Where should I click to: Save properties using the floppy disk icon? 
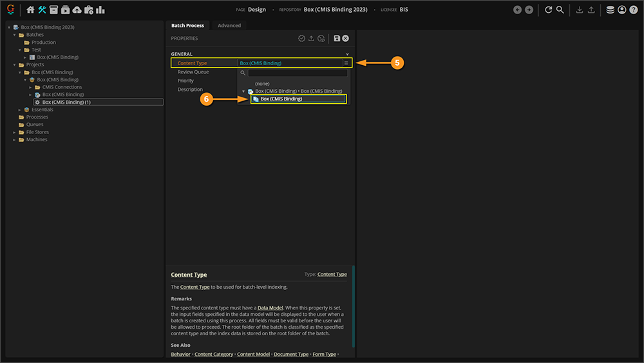[x=336, y=39]
